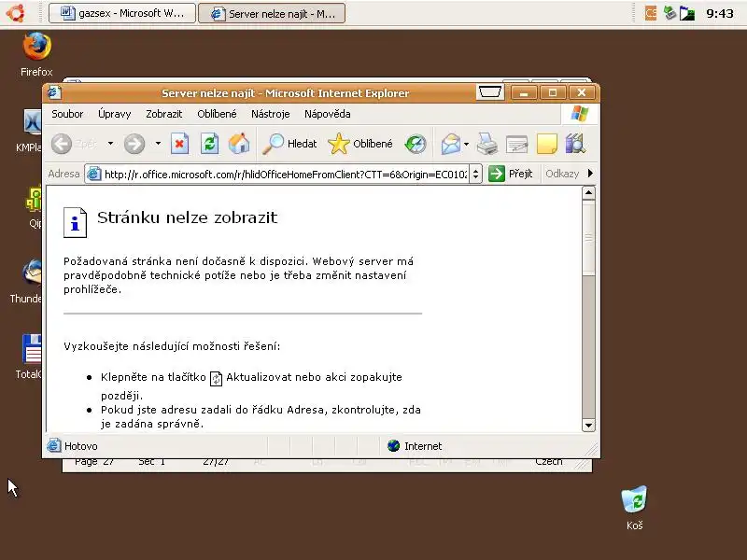Open Hledat search in toolbar
This screenshot has width=747, height=560.
289,144
